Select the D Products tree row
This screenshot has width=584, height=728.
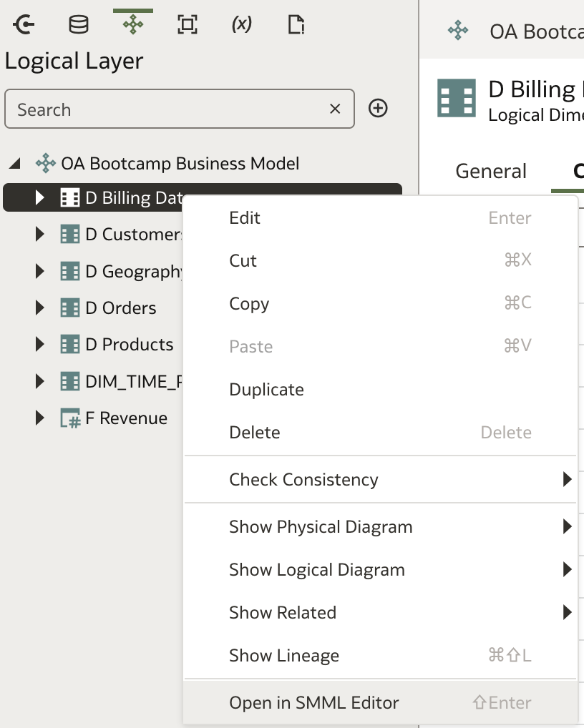click(x=129, y=345)
